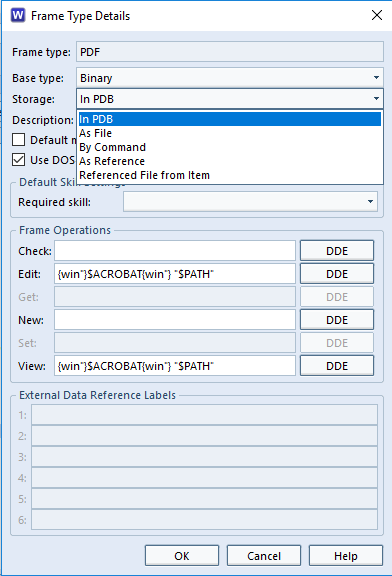This screenshot has height=576, width=392.
Task: Select 'As File' storage option
Action: (230, 133)
